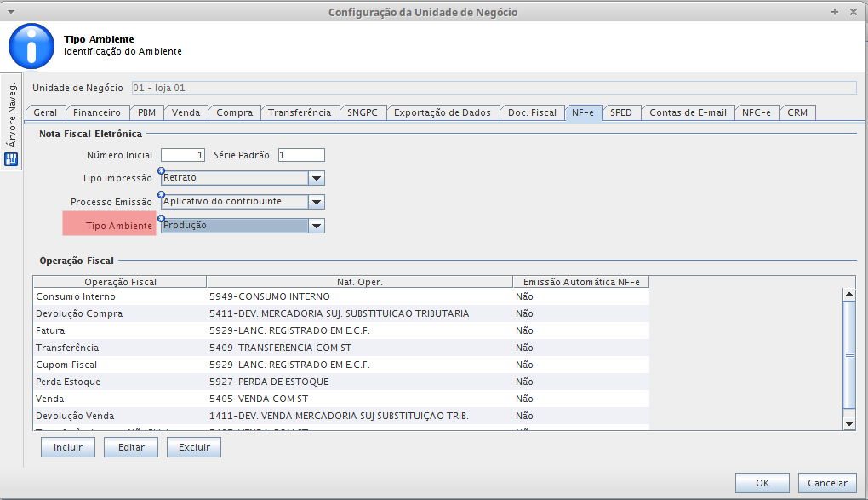This screenshot has width=868, height=500.
Task: Switch to the SNGPC tab
Action: (363, 112)
